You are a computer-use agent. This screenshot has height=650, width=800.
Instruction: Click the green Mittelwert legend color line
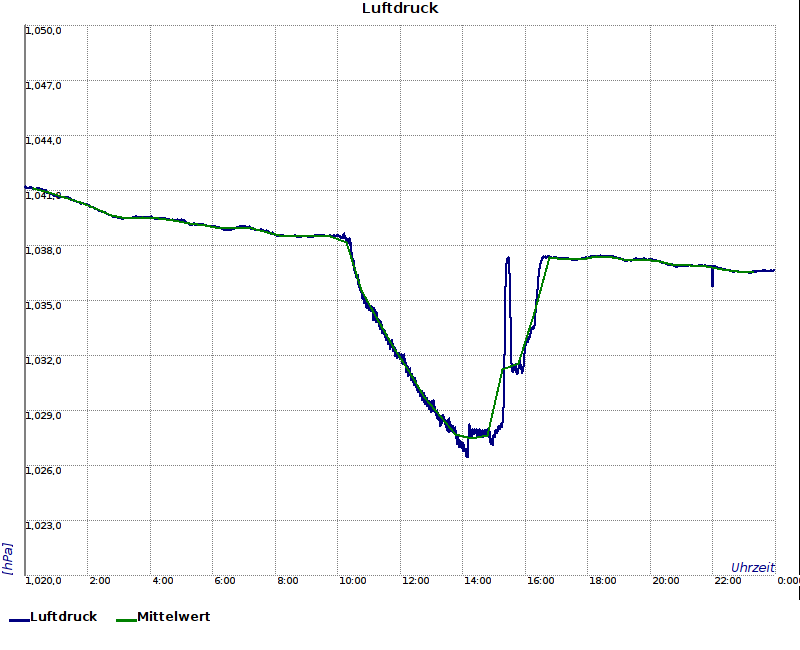click(126, 620)
